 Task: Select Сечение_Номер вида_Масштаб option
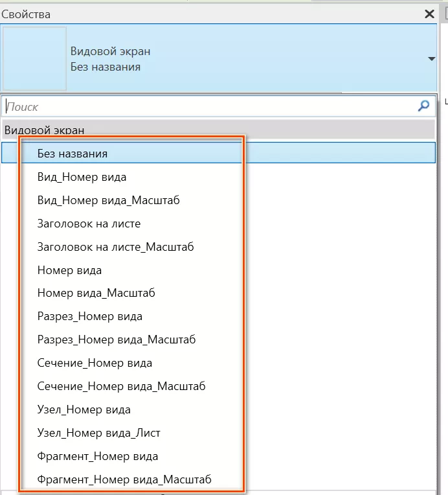[121, 386]
